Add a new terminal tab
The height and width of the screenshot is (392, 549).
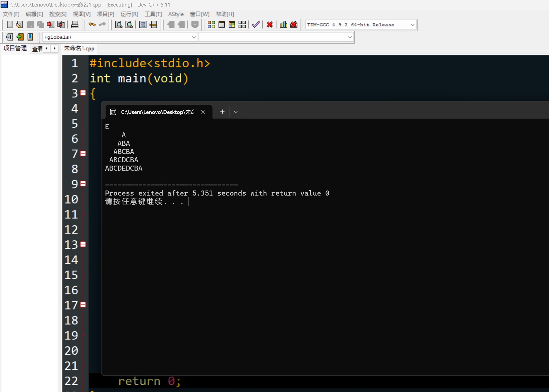click(x=222, y=112)
